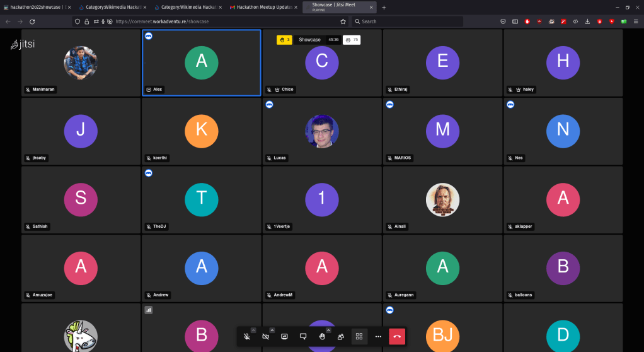Switch to Hackathon Meetup Updates tab
Image resolution: width=644 pixels, height=352 pixels.
[261, 7]
